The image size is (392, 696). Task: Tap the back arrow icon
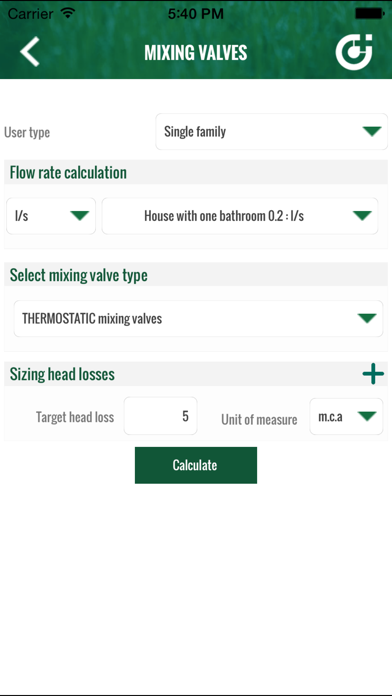(x=30, y=52)
